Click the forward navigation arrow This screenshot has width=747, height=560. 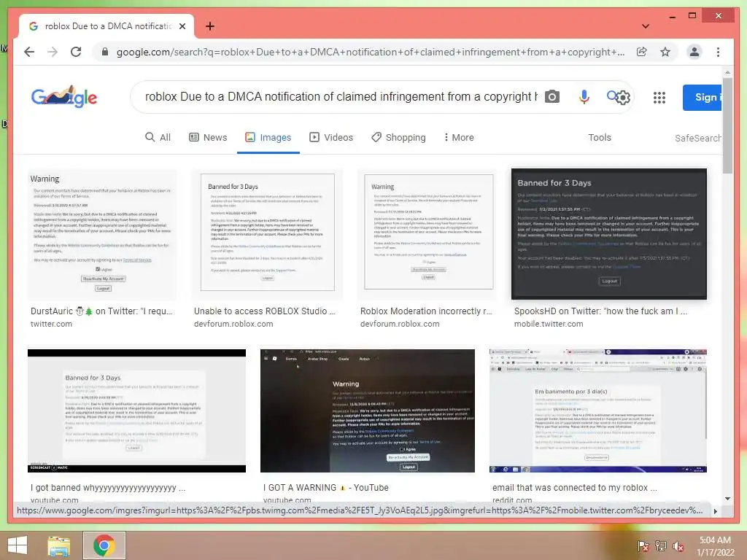[53, 52]
